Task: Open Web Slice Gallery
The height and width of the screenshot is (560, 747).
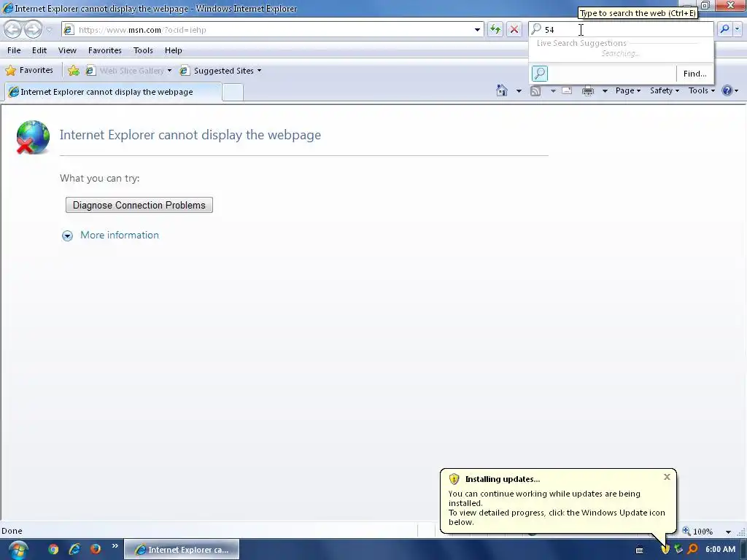Action: pyautogui.click(x=129, y=71)
